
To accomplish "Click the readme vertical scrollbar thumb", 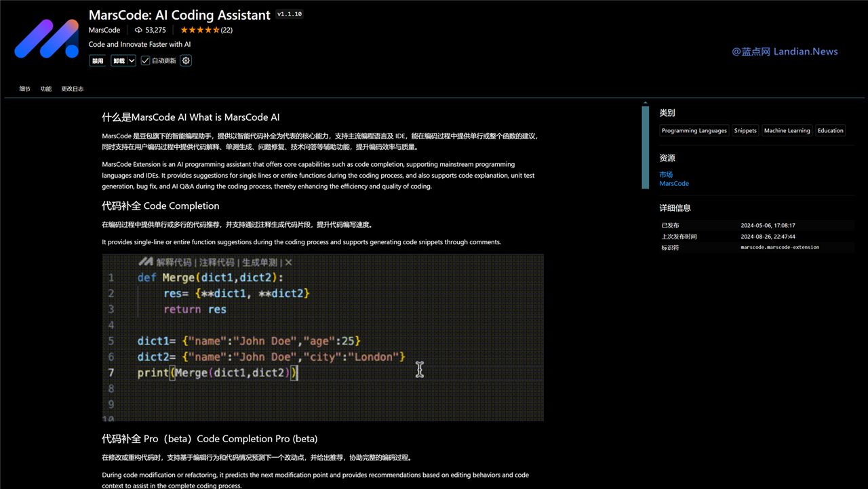I will tap(646, 146).
